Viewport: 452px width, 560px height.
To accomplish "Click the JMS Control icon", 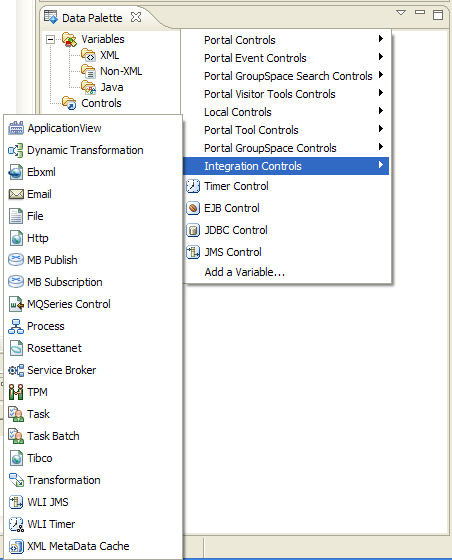I will (x=193, y=252).
